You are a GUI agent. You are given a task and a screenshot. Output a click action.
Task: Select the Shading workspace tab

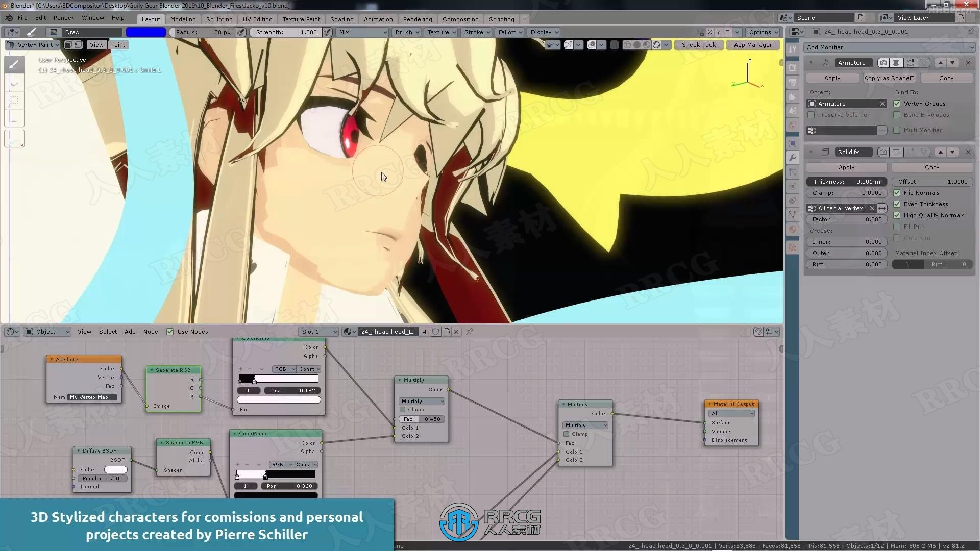[x=340, y=19]
